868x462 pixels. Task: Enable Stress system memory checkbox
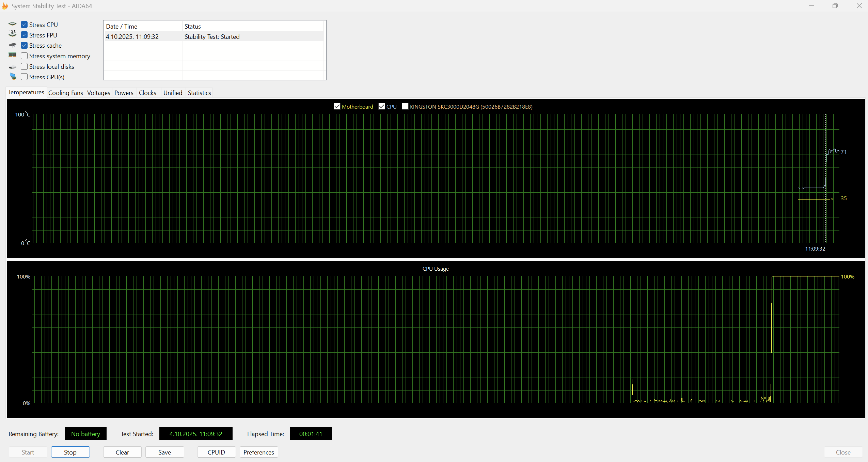click(24, 56)
